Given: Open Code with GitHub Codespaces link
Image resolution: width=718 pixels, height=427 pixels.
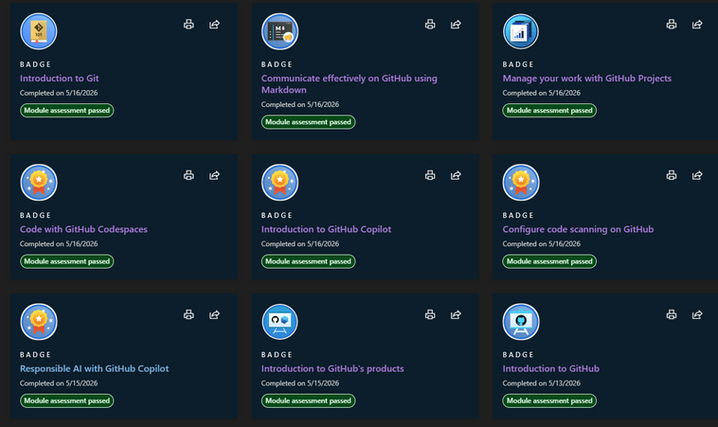Looking at the screenshot, I should (x=83, y=229).
